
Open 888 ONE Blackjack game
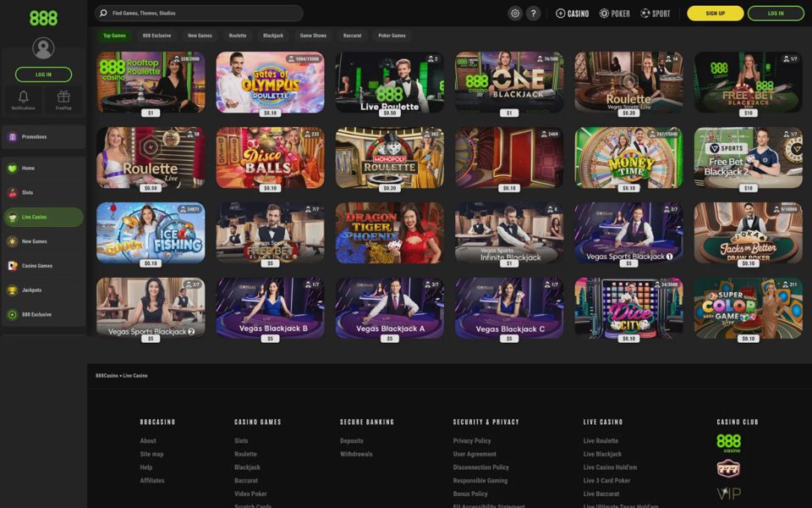tap(509, 82)
